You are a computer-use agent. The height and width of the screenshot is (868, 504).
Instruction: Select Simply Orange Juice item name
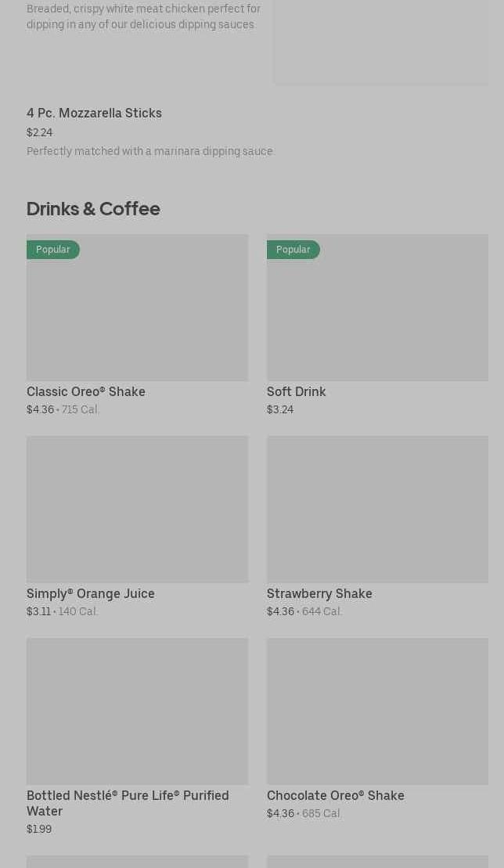click(x=91, y=593)
